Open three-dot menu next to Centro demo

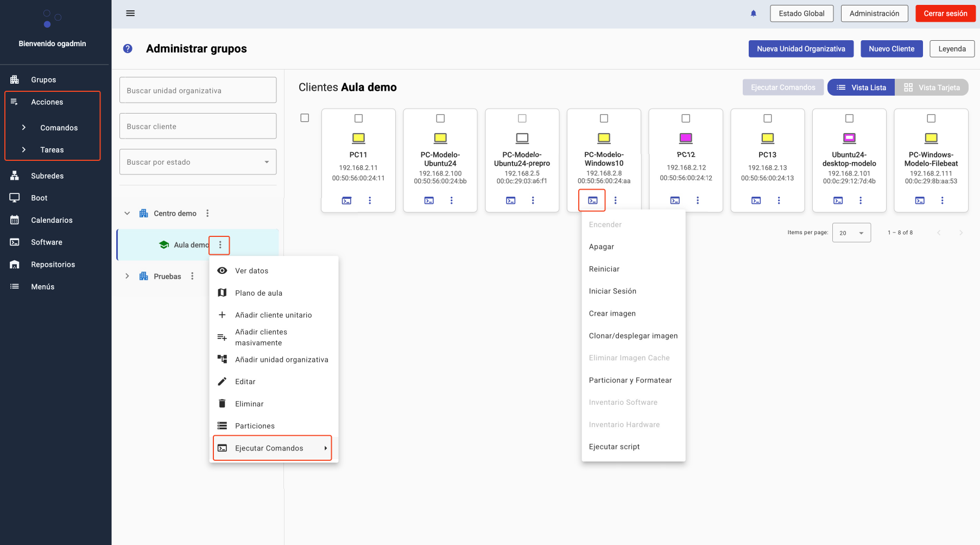pyautogui.click(x=207, y=214)
